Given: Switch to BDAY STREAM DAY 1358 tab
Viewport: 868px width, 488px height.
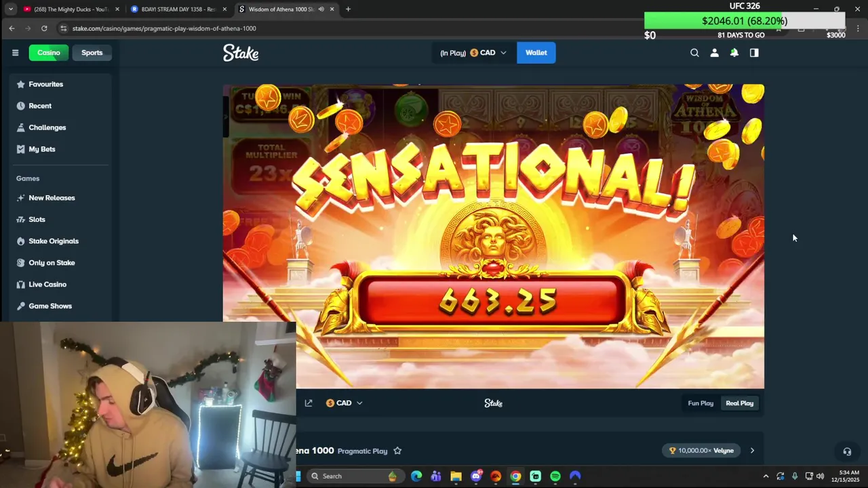Looking at the screenshot, I should (178, 9).
